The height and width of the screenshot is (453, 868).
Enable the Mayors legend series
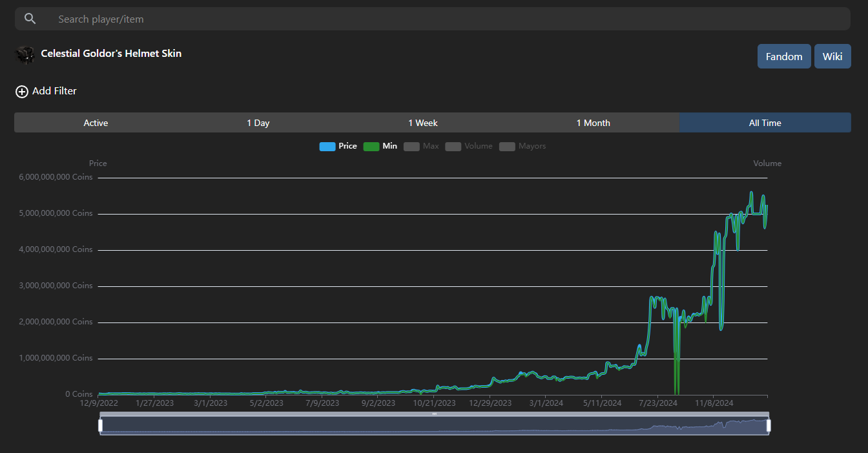coord(522,146)
